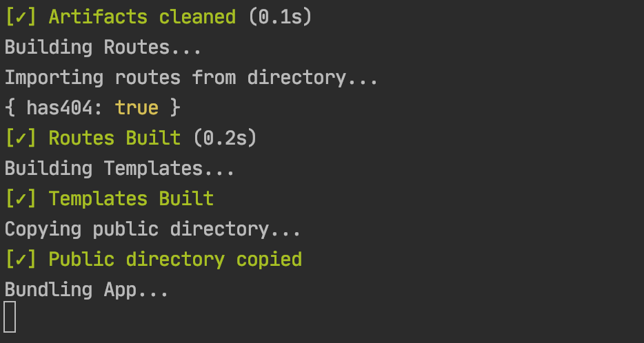Click the checkmark beside Routes Built
644x343 pixels.
click(x=21, y=138)
